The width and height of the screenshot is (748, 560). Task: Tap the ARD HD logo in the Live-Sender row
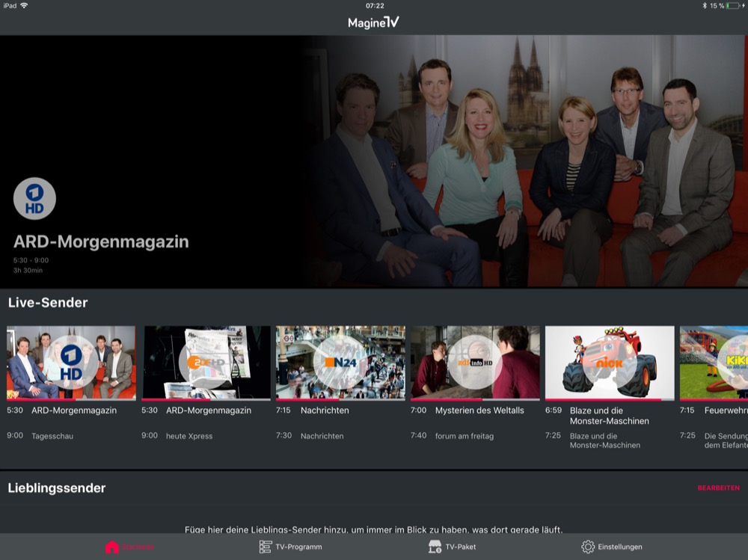[70, 363]
